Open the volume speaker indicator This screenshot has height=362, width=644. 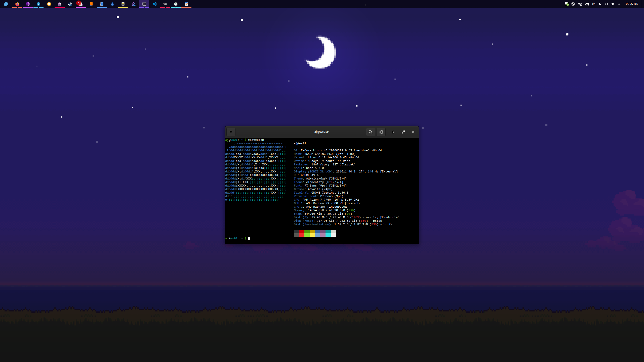[x=613, y=4]
